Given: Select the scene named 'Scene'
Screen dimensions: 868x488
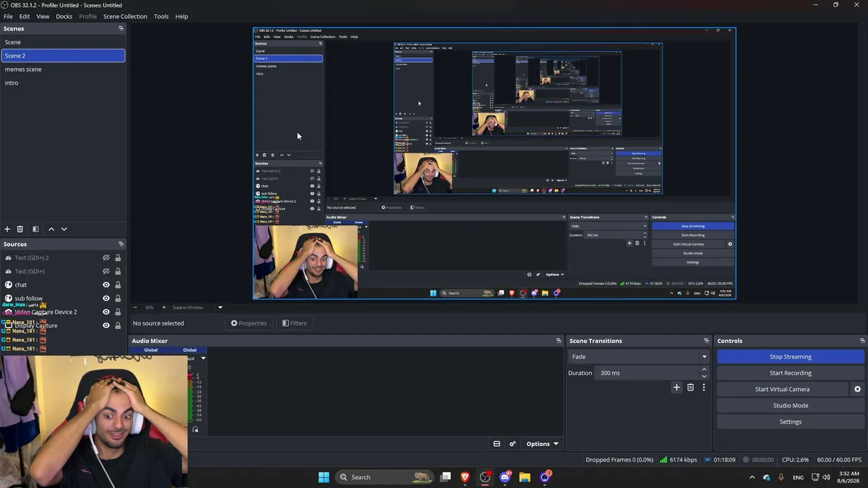Looking at the screenshot, I should [x=63, y=42].
